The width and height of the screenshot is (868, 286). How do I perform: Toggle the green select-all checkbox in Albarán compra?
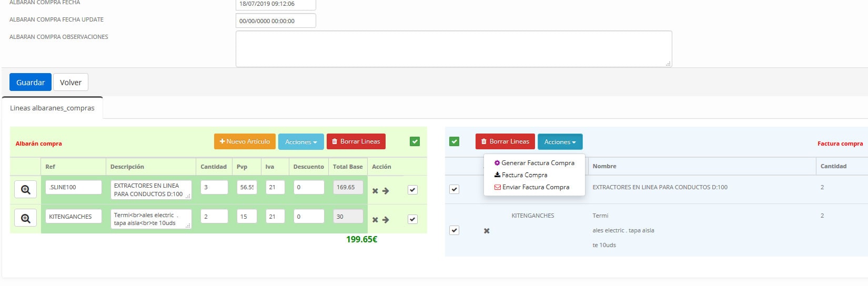click(415, 141)
